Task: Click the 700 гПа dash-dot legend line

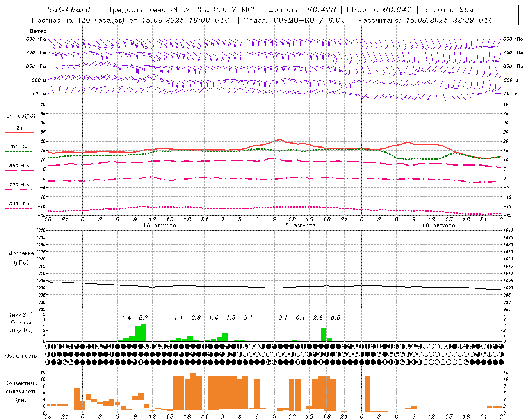Action: click(x=19, y=189)
